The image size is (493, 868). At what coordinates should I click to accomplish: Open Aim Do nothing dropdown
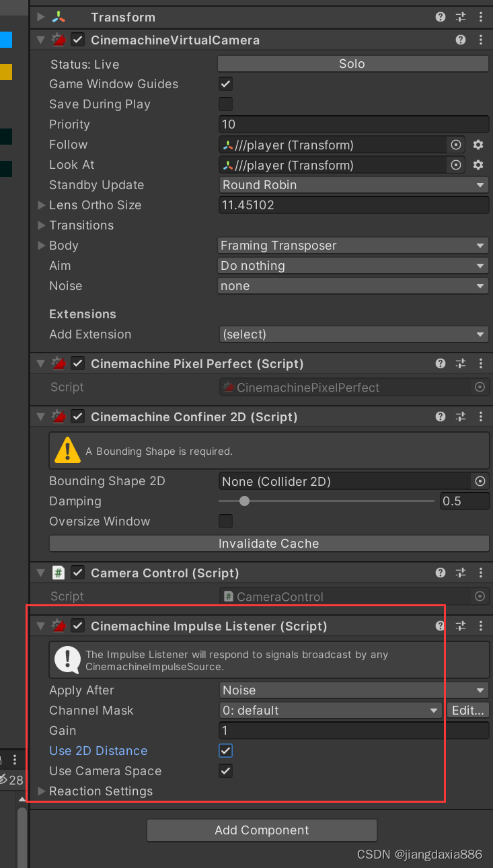[x=353, y=266]
